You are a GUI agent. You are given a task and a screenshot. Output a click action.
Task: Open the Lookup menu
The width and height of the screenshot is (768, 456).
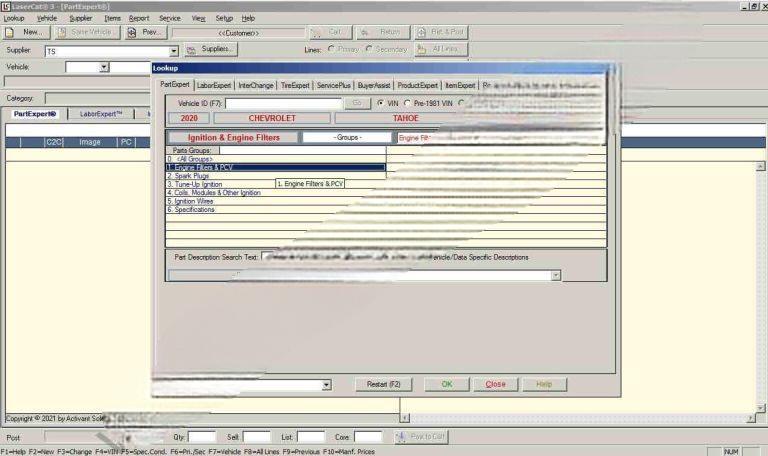point(14,18)
